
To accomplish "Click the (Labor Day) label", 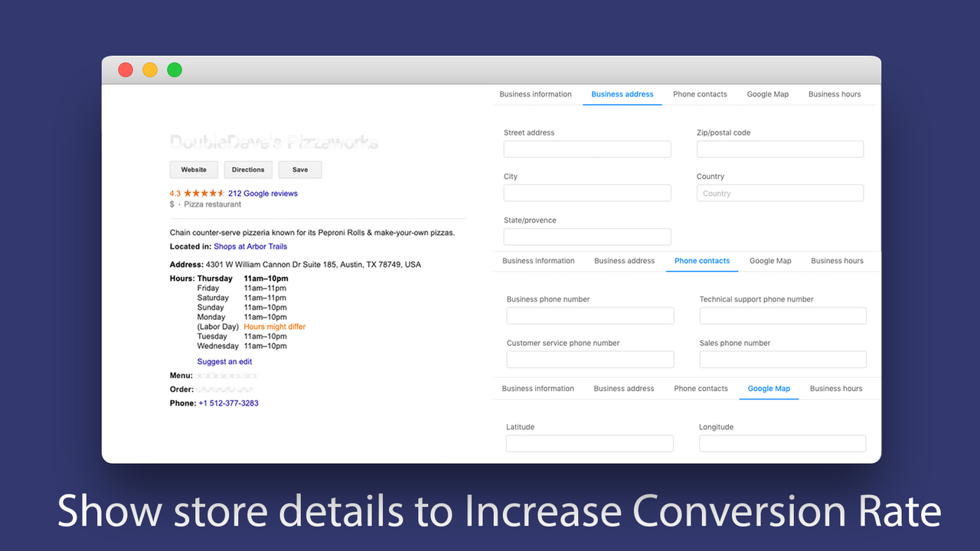I will point(218,327).
